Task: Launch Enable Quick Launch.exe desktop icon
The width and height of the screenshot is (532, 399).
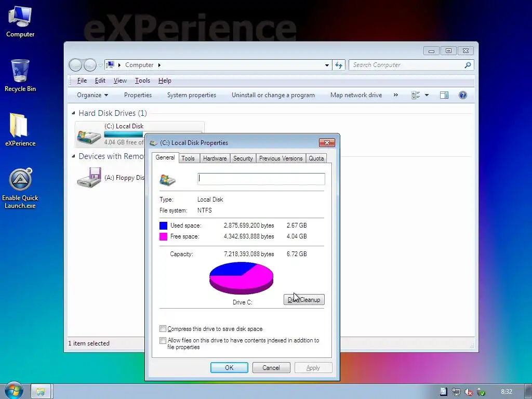Action: click(x=20, y=188)
